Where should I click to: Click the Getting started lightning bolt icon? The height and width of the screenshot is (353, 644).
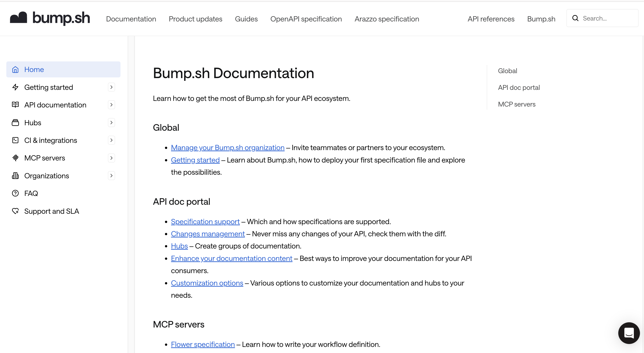click(16, 87)
